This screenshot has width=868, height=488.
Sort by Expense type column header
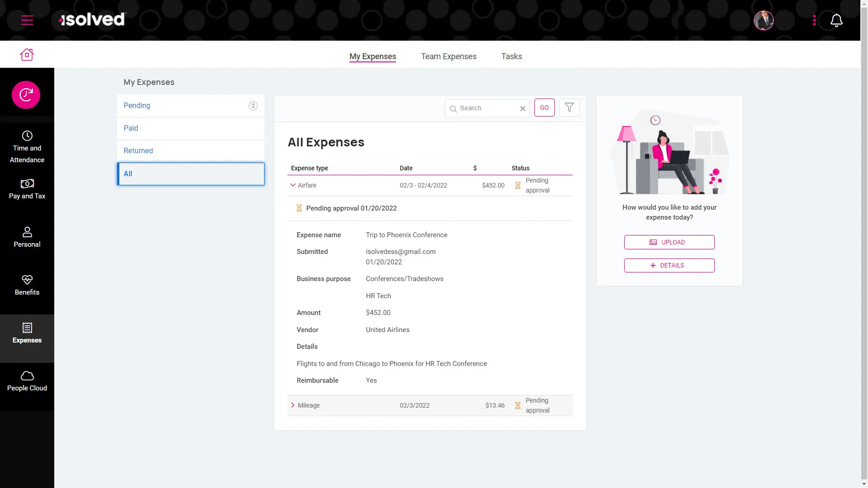309,168
